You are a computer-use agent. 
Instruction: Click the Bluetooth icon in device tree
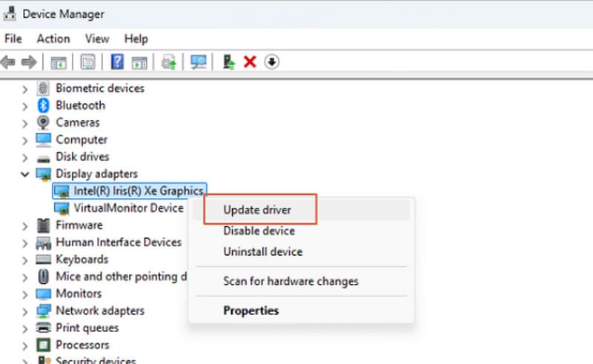(44, 105)
